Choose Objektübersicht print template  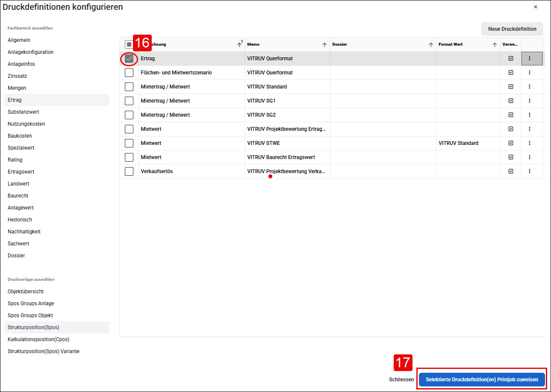click(56, 292)
